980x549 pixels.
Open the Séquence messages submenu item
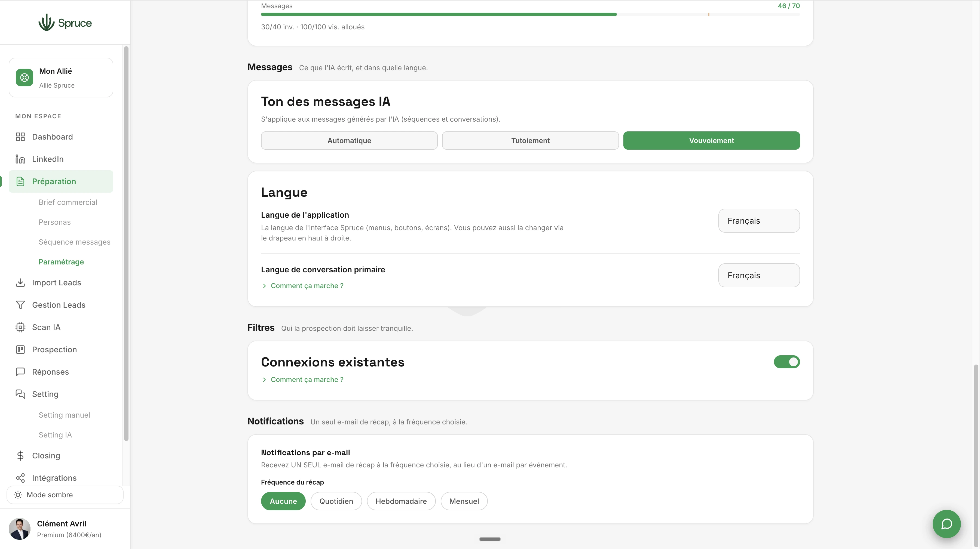click(75, 242)
